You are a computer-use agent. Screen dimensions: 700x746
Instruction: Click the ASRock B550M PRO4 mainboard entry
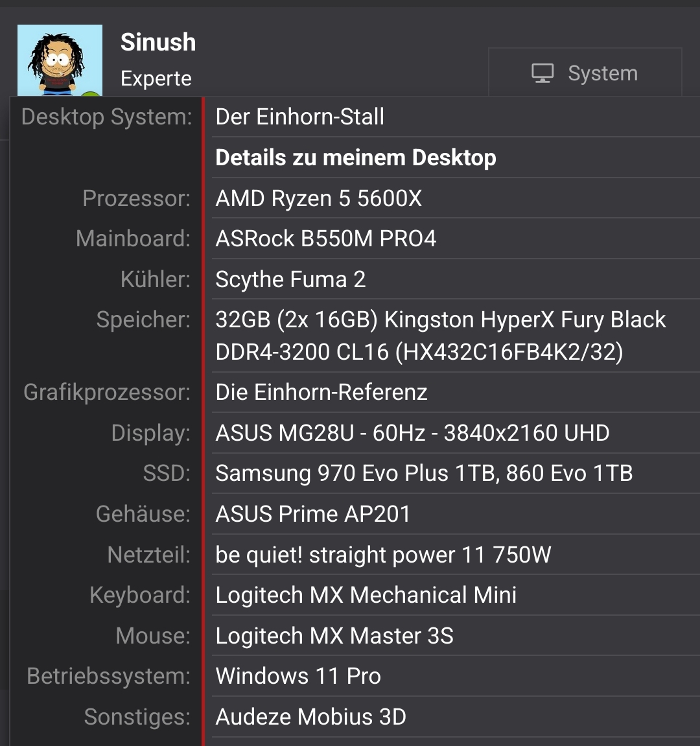(x=325, y=239)
